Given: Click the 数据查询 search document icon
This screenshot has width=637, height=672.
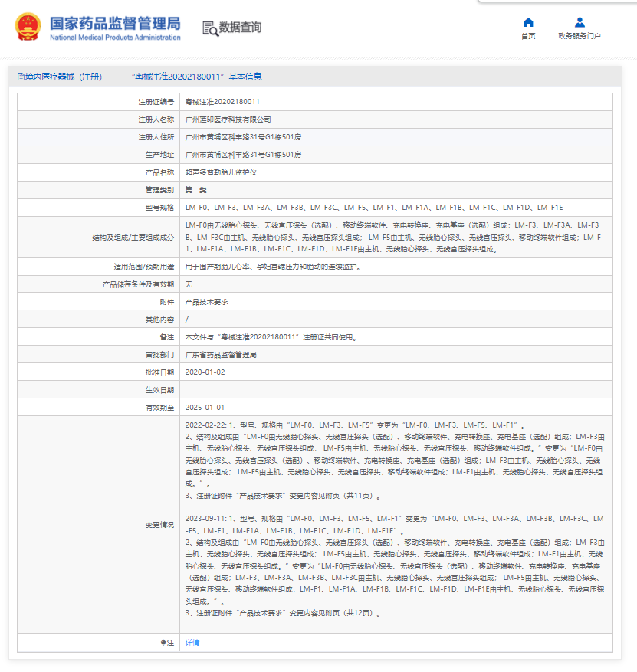Looking at the screenshot, I should 210,28.
